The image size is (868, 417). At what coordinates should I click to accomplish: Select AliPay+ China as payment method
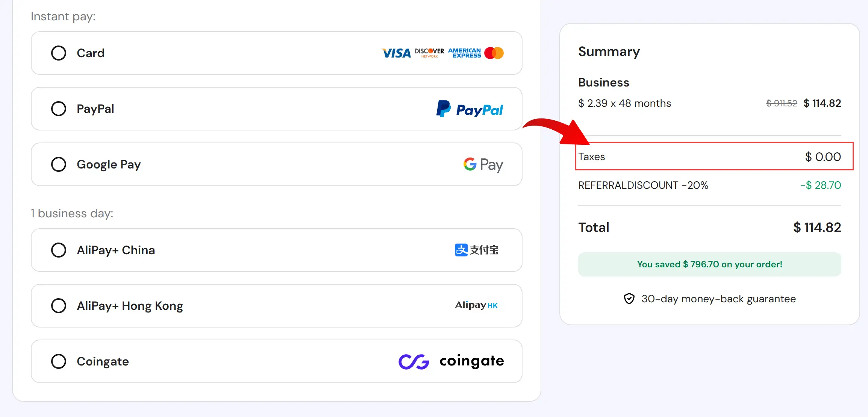59,250
